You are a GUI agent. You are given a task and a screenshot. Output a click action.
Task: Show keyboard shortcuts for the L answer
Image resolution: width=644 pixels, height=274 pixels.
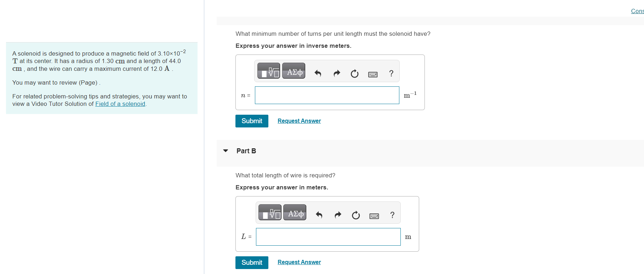point(374,216)
